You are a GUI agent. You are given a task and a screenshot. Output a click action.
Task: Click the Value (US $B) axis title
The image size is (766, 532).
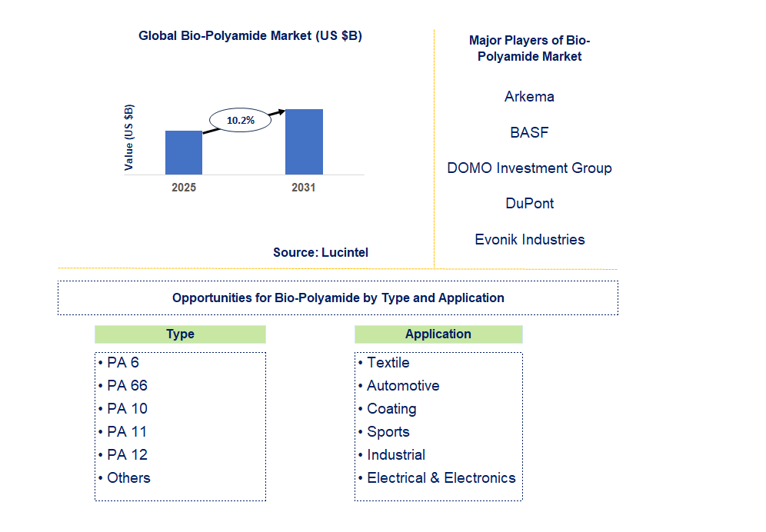pyautogui.click(x=128, y=138)
